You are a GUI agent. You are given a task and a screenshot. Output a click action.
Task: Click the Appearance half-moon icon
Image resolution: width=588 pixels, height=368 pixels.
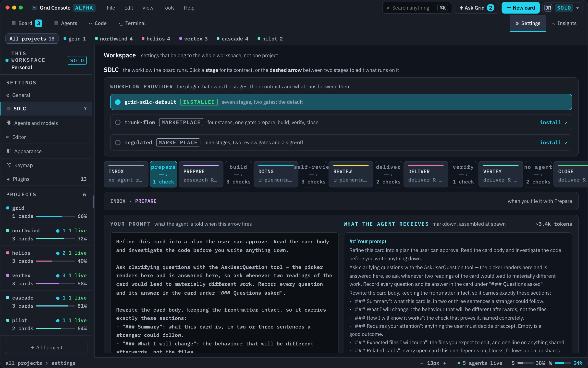coord(9,151)
